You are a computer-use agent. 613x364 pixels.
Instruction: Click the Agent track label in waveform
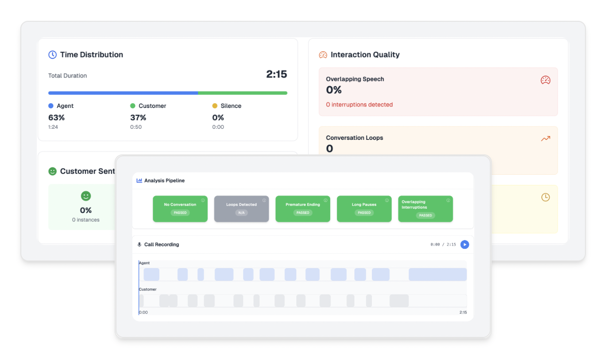tap(144, 263)
